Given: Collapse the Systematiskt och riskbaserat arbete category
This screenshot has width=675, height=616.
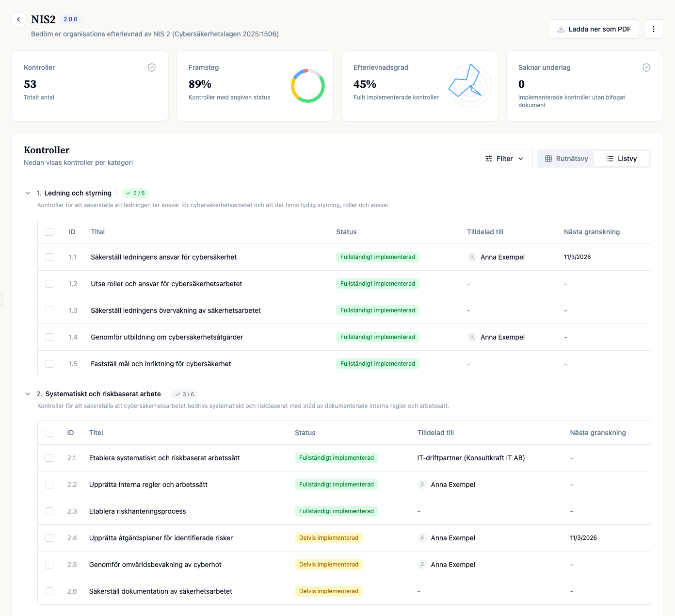Looking at the screenshot, I should pos(28,394).
